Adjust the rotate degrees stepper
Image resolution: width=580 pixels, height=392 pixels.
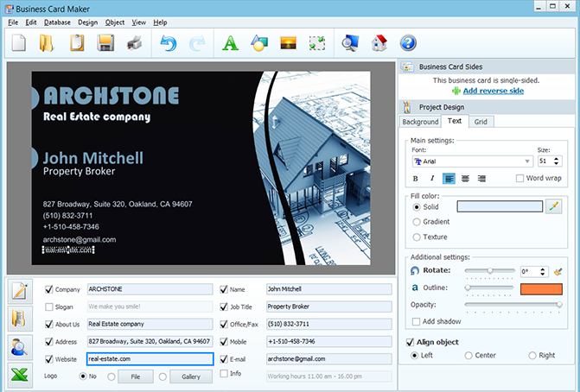tap(542, 272)
